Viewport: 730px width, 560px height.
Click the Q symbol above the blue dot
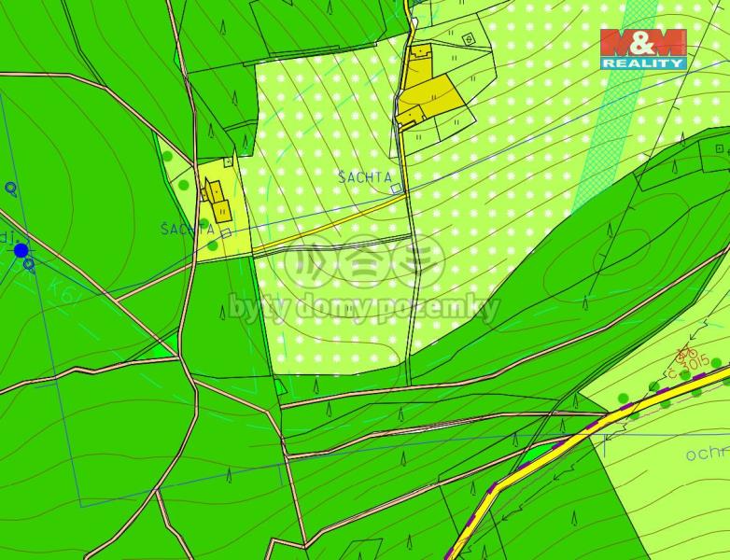[x=11, y=188]
